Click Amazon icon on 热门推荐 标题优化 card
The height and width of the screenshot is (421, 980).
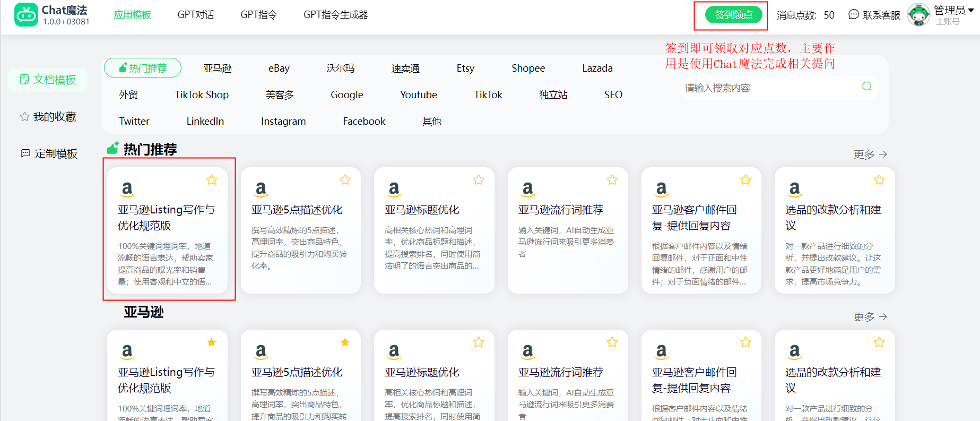394,189
